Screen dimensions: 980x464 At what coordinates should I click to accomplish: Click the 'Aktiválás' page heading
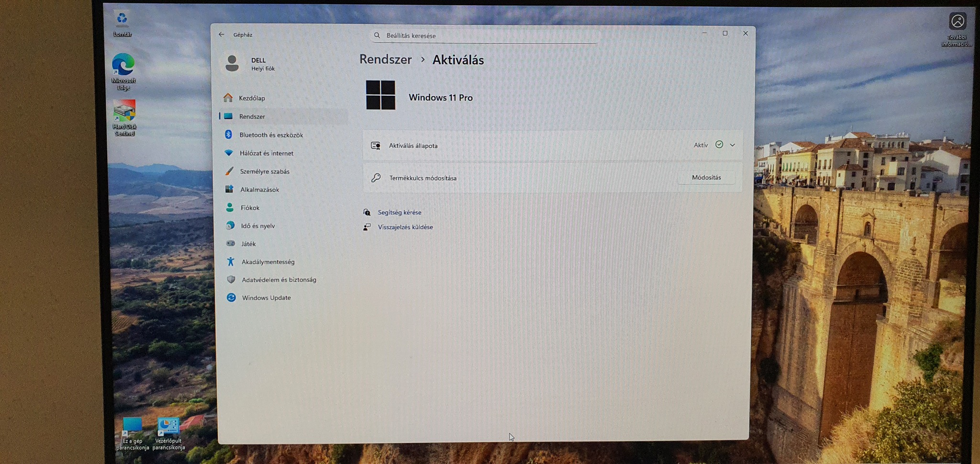(458, 60)
